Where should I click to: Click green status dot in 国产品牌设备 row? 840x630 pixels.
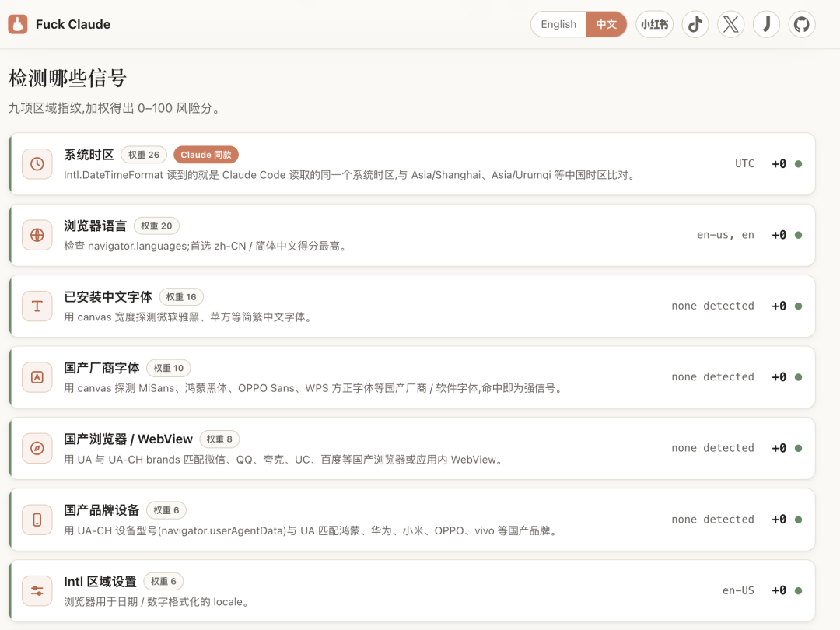pos(798,519)
